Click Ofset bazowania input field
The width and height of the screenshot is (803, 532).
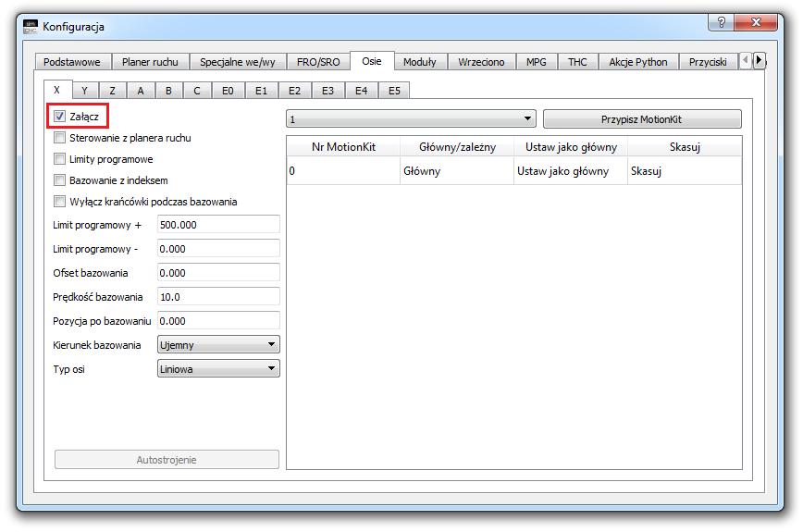pyautogui.click(x=218, y=272)
